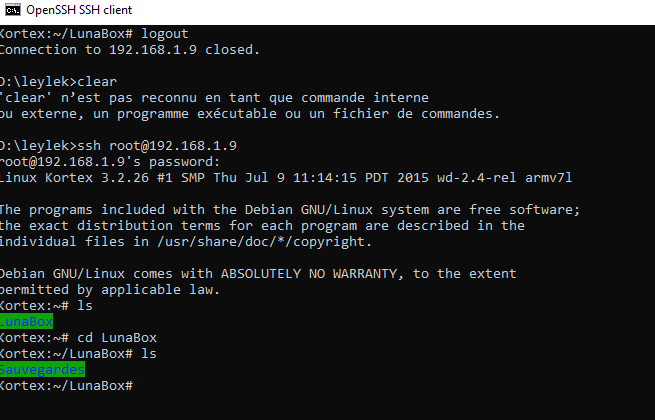This screenshot has width=655, height=420.
Task: Click the highlighted Sauvegardes directory name
Action: 42,369
